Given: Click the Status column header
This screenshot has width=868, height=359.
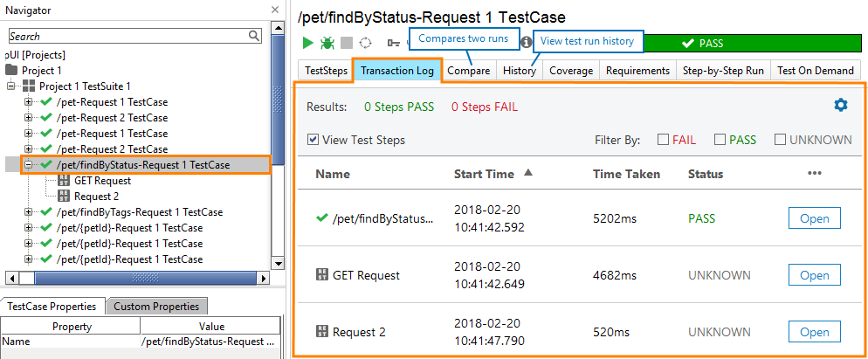Looking at the screenshot, I should pyautogui.click(x=706, y=174).
